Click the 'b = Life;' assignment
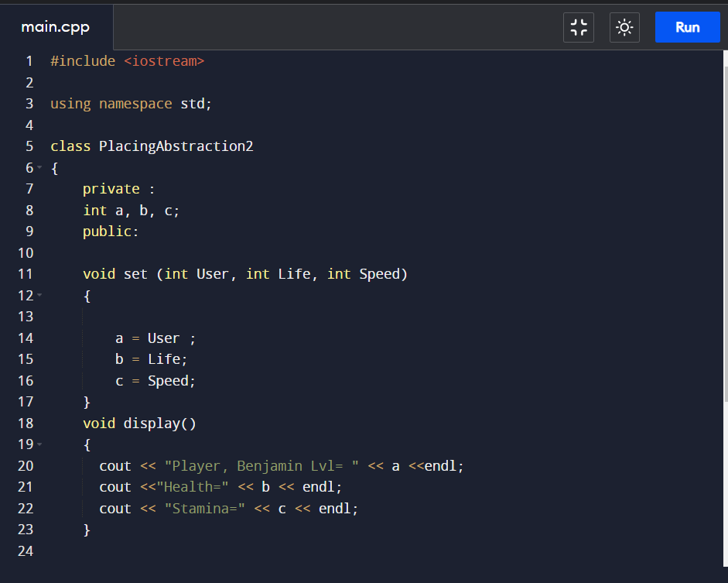 pos(152,359)
